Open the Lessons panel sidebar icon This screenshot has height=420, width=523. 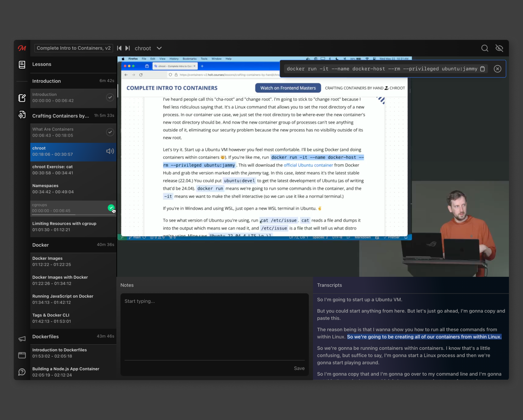(22, 65)
